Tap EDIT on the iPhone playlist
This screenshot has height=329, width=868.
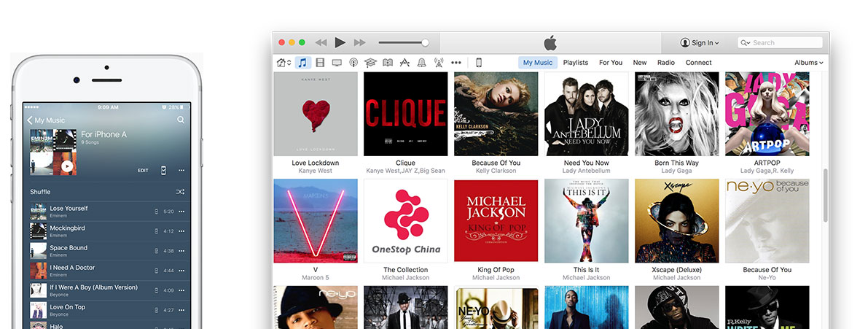pyautogui.click(x=143, y=171)
